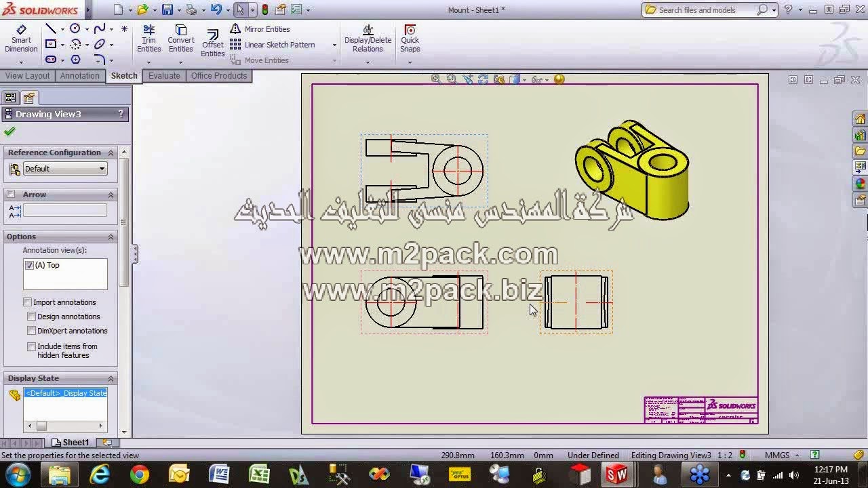Image resolution: width=868 pixels, height=488 pixels.
Task: Enable Import annotations checkbox
Action: pos(28,302)
